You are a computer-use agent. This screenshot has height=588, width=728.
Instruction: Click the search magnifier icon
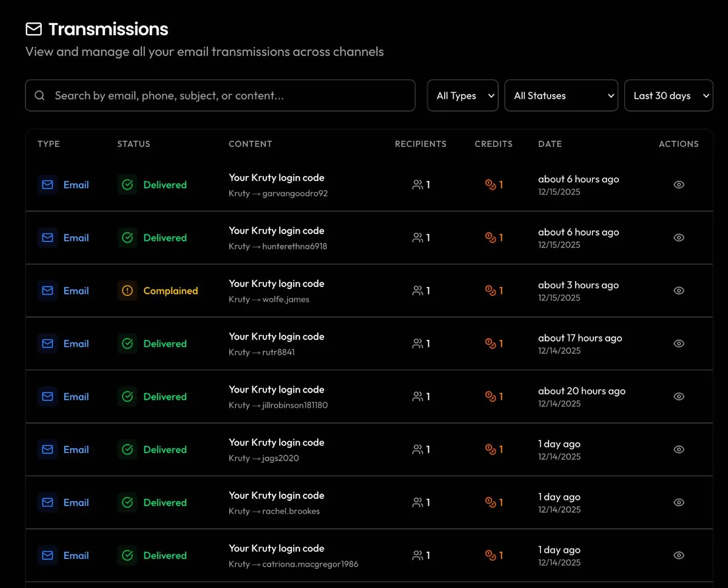click(40, 95)
